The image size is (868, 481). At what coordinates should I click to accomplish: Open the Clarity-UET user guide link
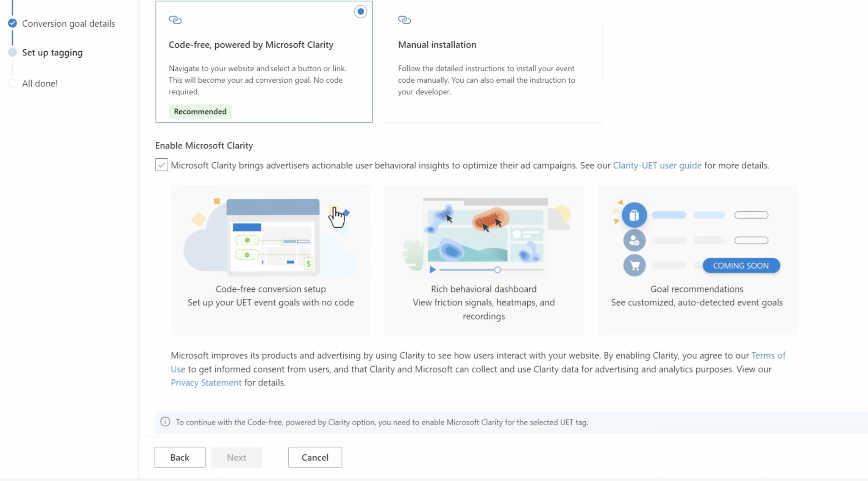click(657, 165)
